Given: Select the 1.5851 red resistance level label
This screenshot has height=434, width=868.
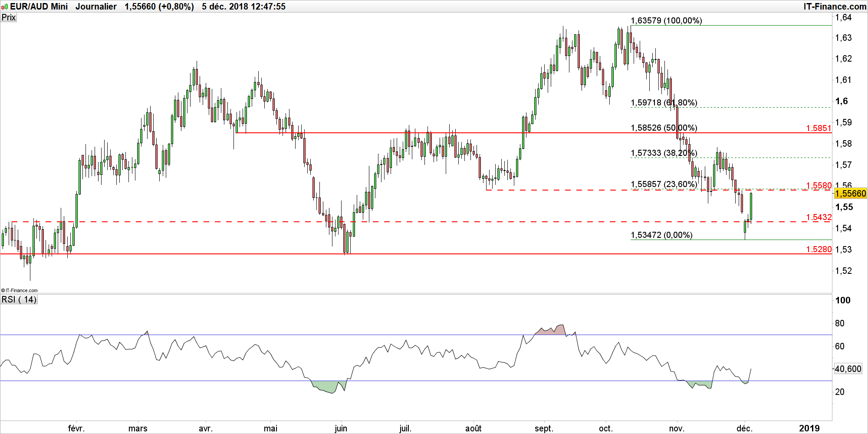Looking at the screenshot, I should [819, 128].
